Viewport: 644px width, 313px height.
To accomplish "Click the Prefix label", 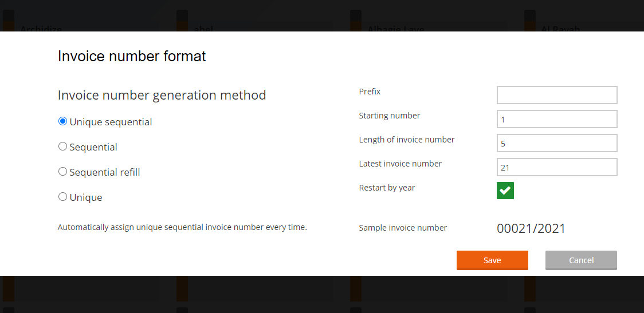I will 370,92.
